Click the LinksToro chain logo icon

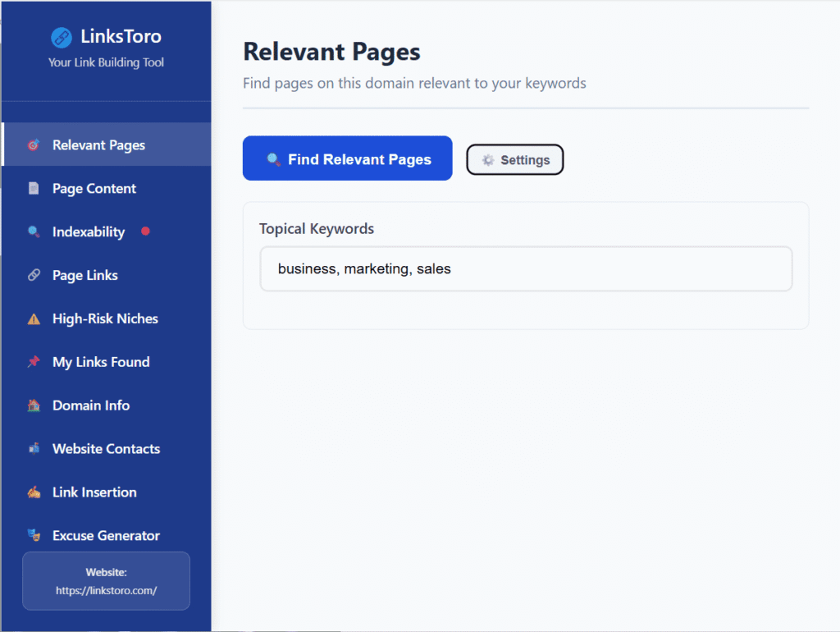(62, 37)
